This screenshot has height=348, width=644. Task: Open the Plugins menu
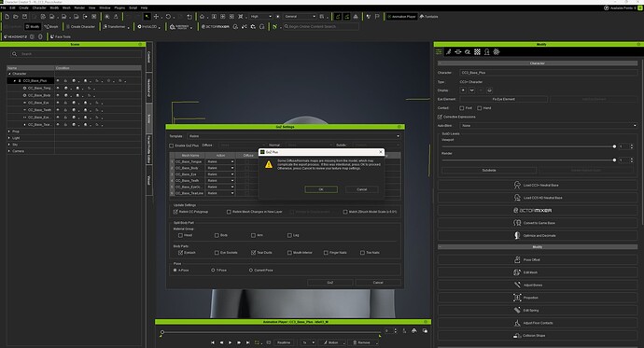(x=119, y=7)
